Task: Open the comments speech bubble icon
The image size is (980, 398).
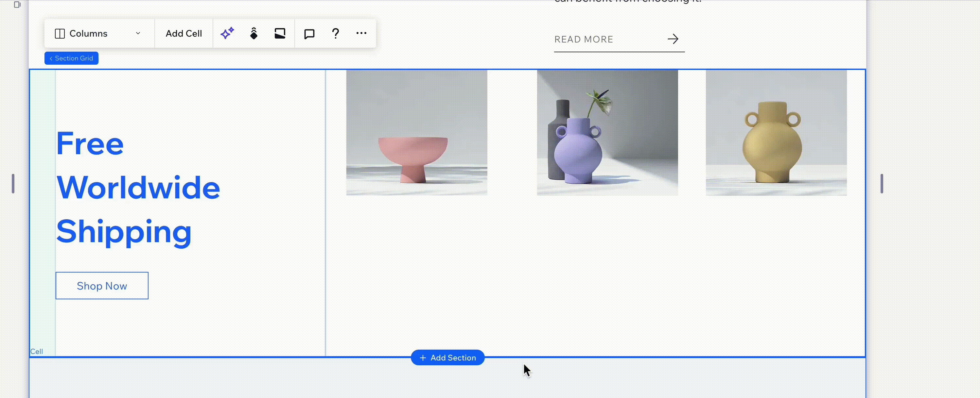Action: [309, 33]
